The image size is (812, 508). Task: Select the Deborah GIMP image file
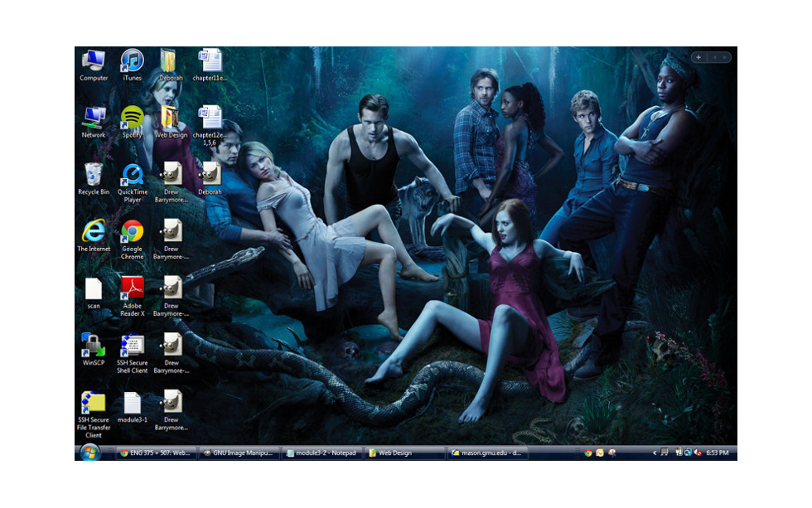[x=210, y=179]
